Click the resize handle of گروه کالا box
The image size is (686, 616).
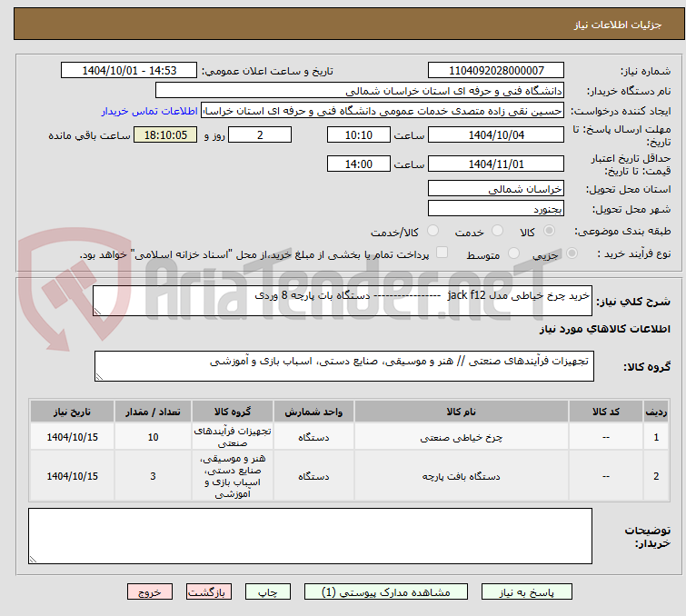[99, 377]
